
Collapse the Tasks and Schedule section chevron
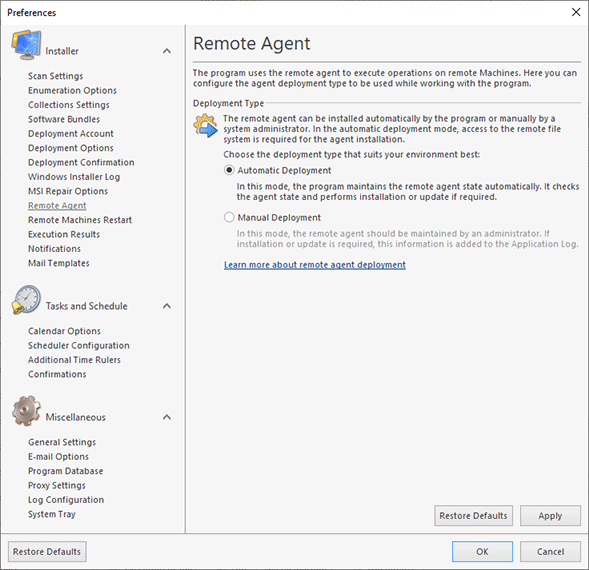point(167,306)
